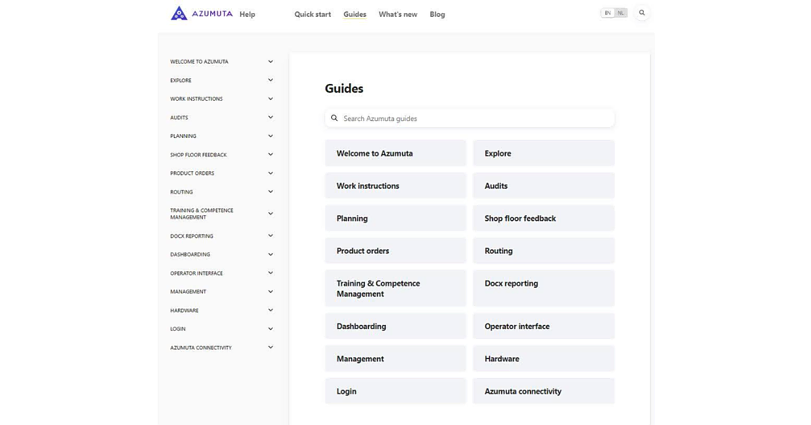Focus the Search Azumuta guides field
This screenshot has height=425, width=811.
point(470,118)
